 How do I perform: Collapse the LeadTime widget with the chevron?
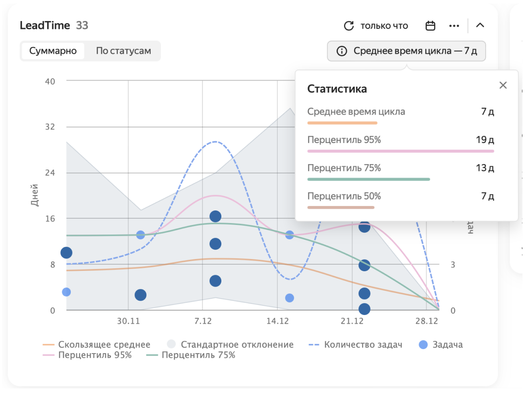click(480, 25)
